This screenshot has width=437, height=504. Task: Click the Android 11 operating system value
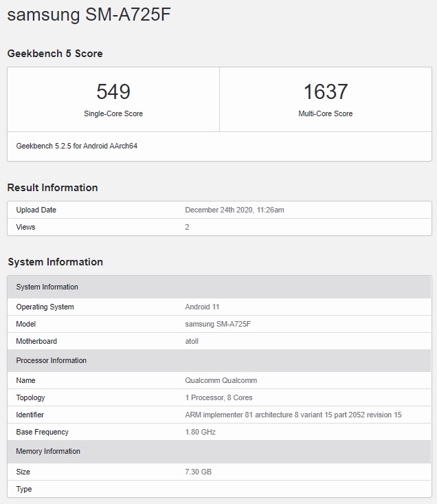202,307
